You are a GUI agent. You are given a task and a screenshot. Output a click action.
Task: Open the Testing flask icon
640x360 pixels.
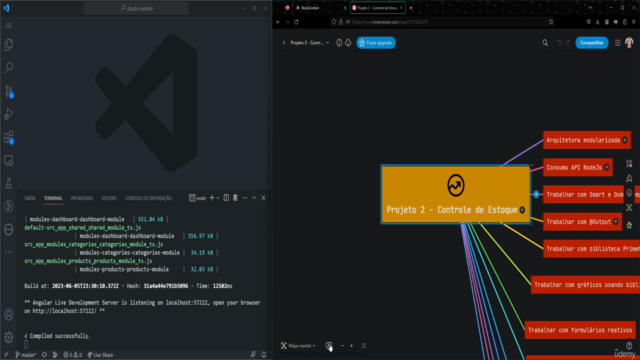coord(9,184)
